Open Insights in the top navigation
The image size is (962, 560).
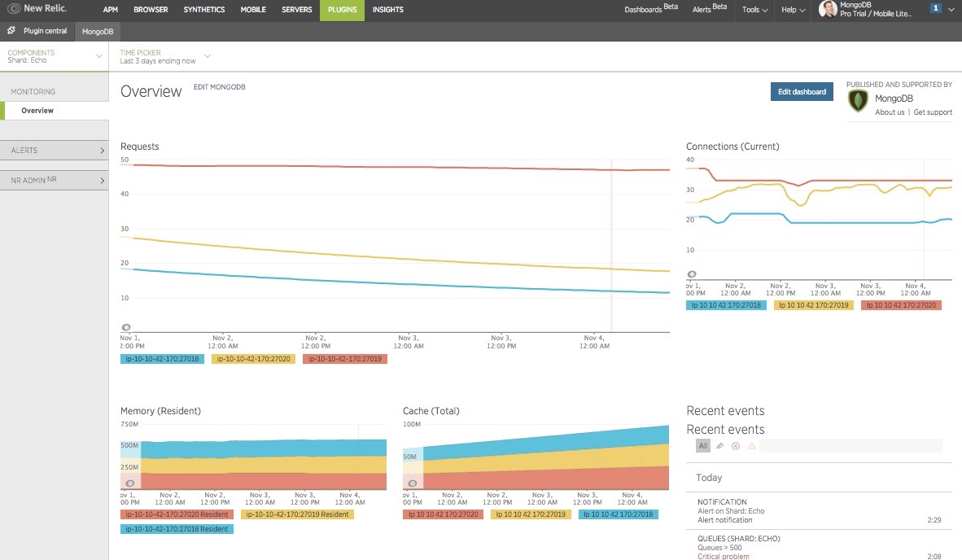(387, 10)
